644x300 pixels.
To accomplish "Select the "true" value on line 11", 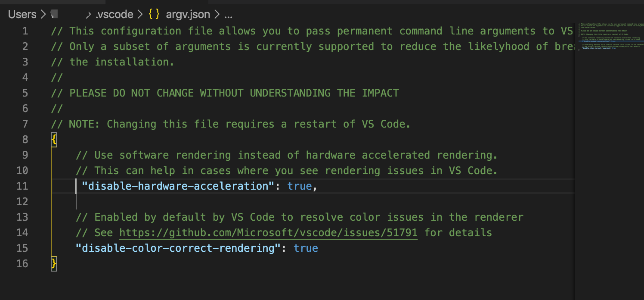I will [x=300, y=186].
